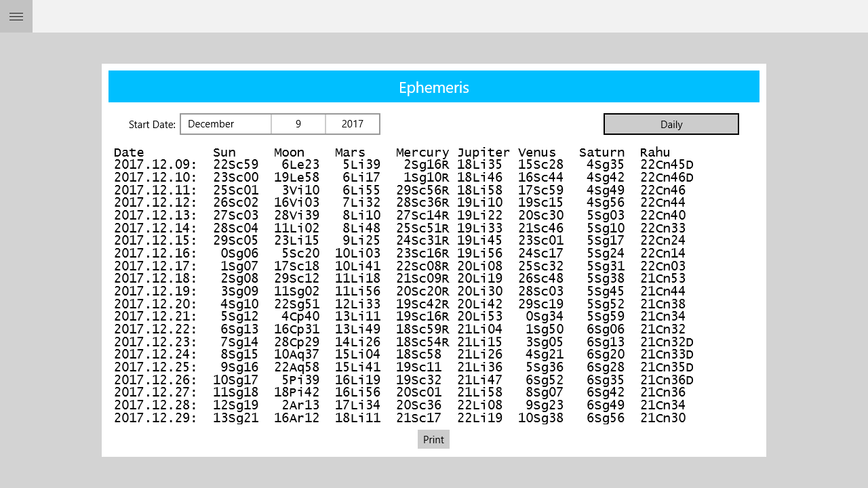Click Mars value 18Li11
The image size is (868, 488).
pos(358,418)
